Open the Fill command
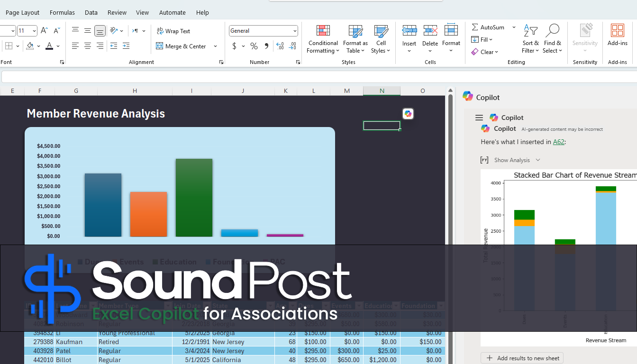This screenshot has width=637, height=364. 482,39
